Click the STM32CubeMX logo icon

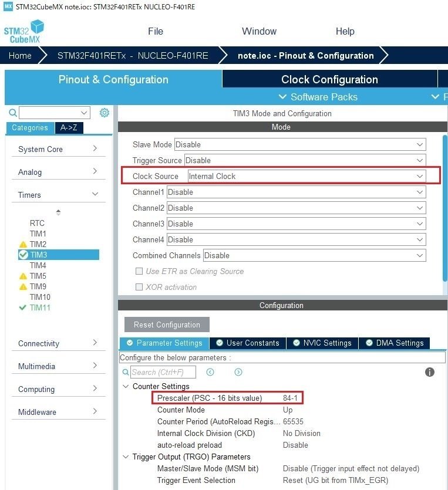(x=23, y=31)
